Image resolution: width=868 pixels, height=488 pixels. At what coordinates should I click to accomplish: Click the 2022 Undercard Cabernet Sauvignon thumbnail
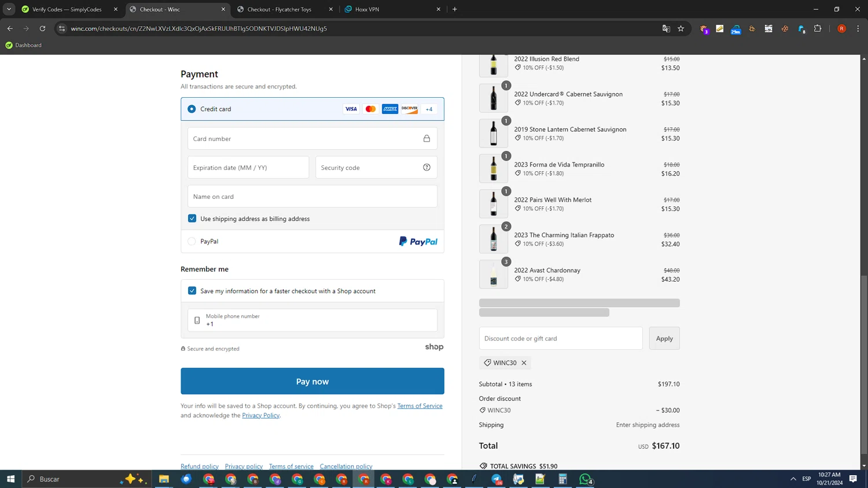[494, 98]
